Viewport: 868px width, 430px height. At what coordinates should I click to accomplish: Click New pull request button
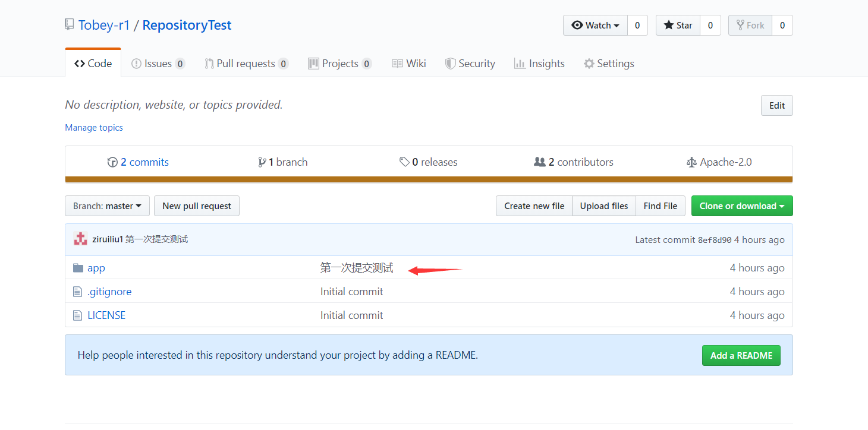tap(197, 206)
